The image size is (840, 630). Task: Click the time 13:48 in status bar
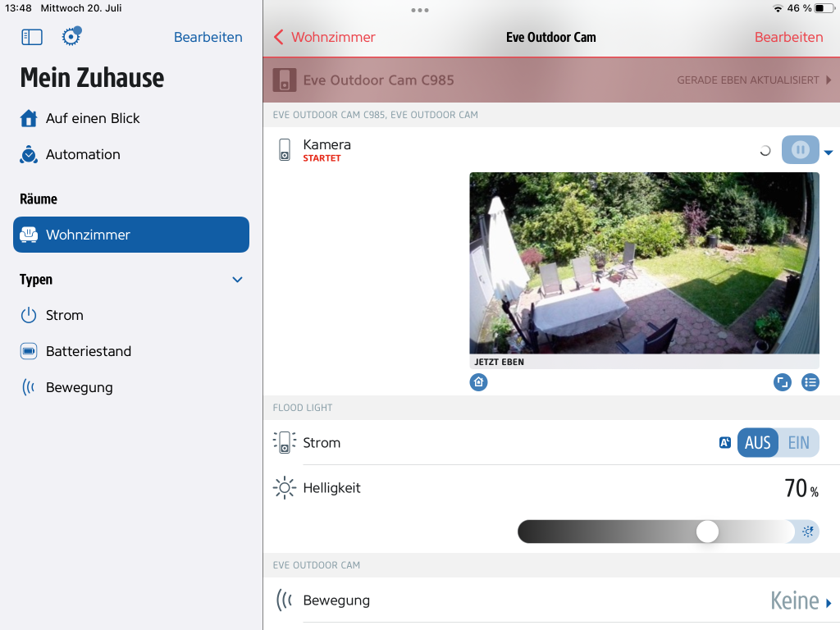coord(18,8)
